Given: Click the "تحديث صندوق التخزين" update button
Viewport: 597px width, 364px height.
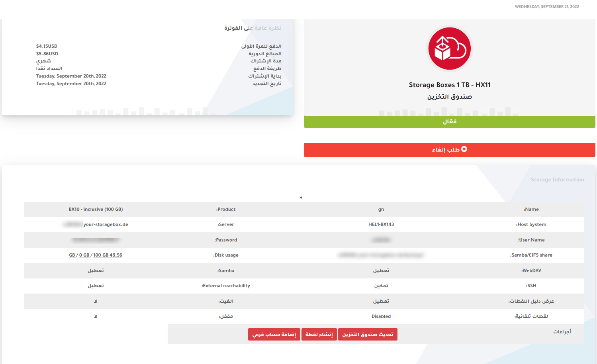Looking at the screenshot, I should click(x=368, y=335).
